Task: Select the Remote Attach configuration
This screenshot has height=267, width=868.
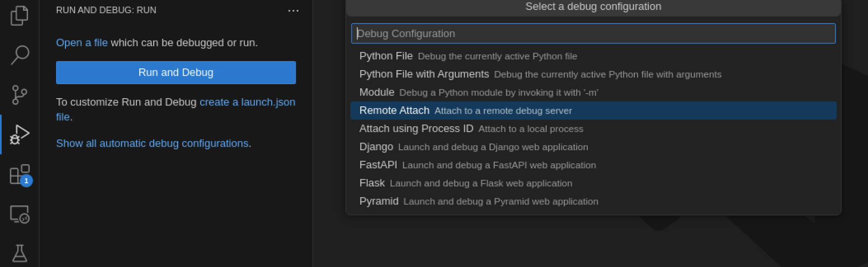Action: 593,110
